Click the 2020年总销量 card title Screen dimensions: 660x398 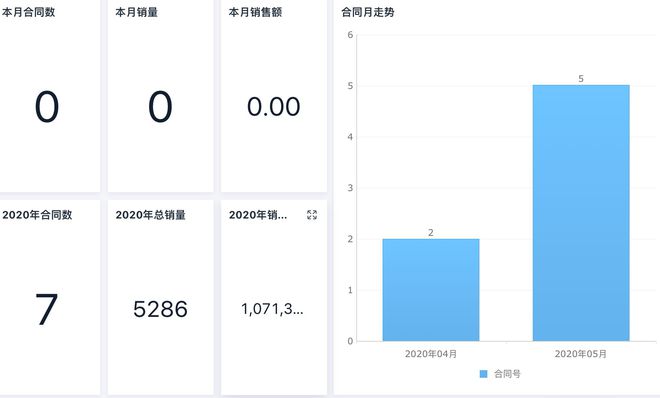pos(151,215)
